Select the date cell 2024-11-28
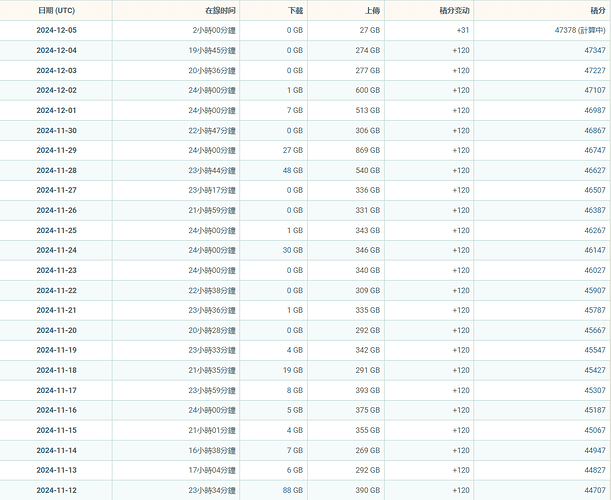Viewport: 611px width, 500px height. click(57, 170)
